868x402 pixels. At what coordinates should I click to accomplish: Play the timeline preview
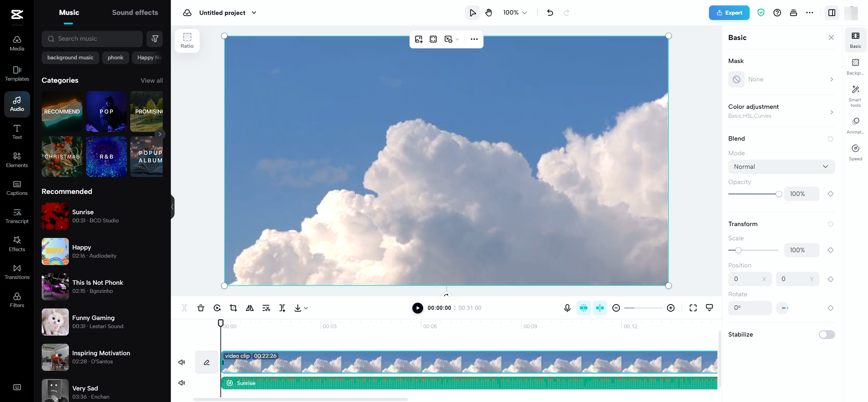[417, 308]
